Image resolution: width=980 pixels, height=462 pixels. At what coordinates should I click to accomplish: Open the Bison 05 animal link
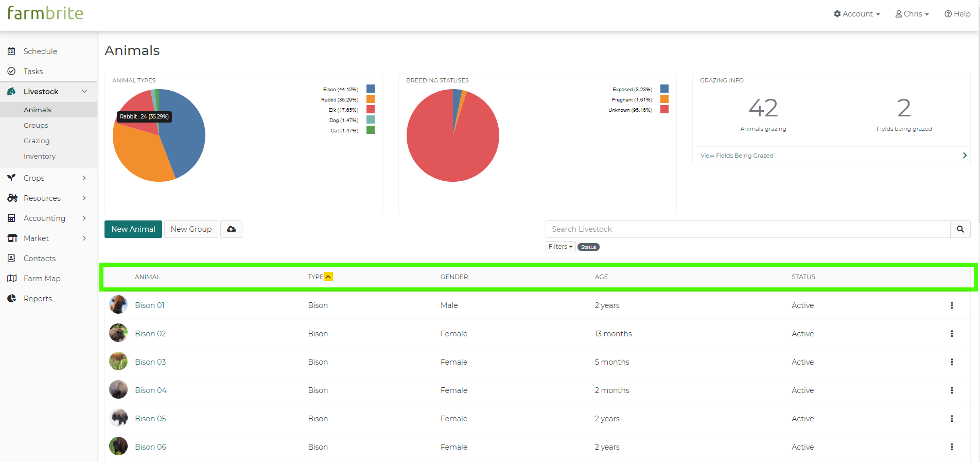tap(150, 419)
